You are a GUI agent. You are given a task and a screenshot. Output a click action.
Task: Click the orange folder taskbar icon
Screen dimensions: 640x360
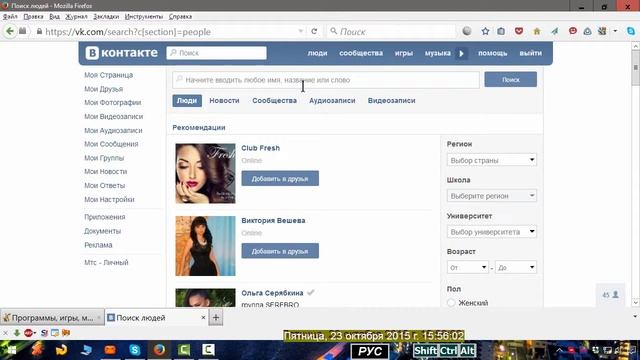[110, 350]
